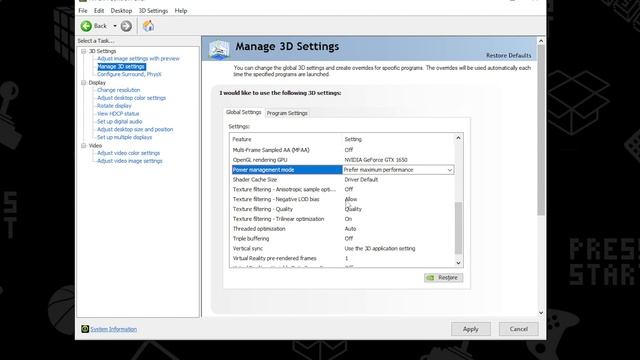Click the Driver Default setting value
The height and width of the screenshot is (360, 640).
click(361, 180)
